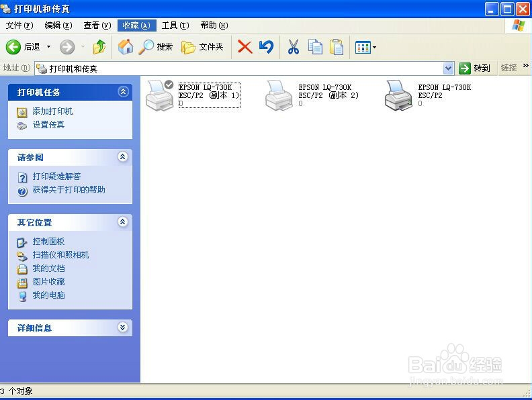Open 控制面板 link
Viewport: 532px width, 400px height.
[x=48, y=242]
